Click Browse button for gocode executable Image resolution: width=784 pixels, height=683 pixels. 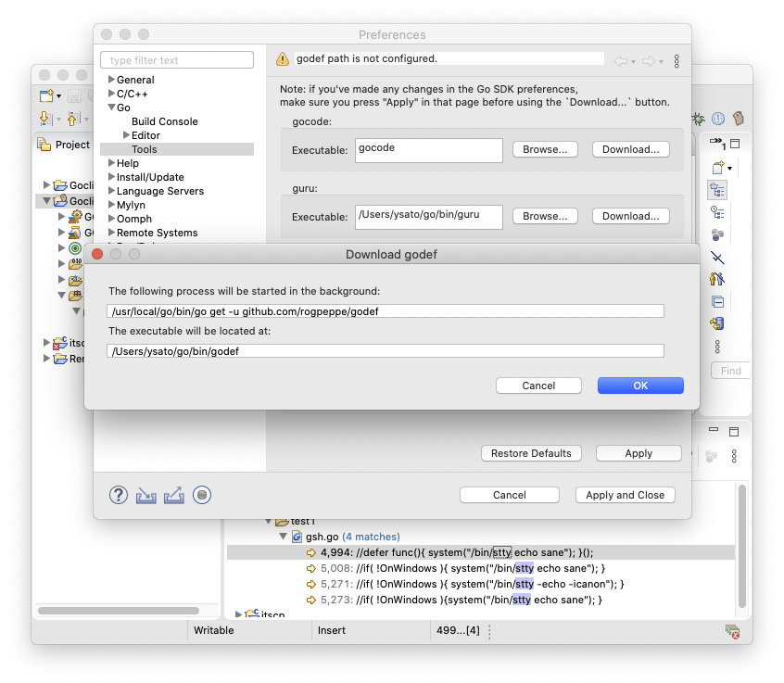click(x=545, y=149)
